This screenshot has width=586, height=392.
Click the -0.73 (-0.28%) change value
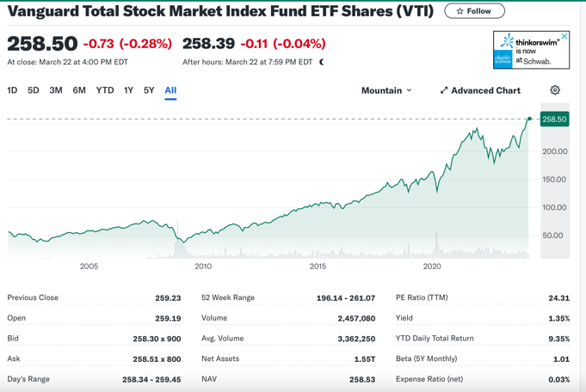[127, 44]
